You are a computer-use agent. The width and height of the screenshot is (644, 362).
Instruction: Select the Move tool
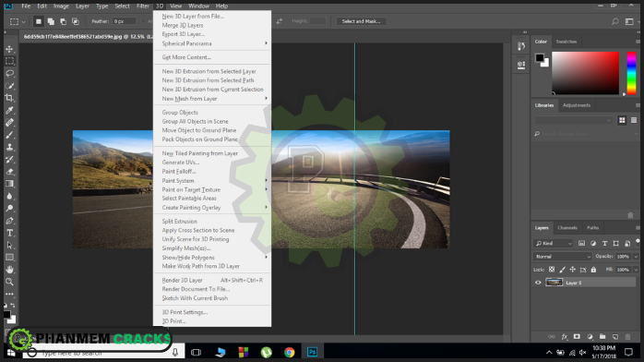(9, 49)
